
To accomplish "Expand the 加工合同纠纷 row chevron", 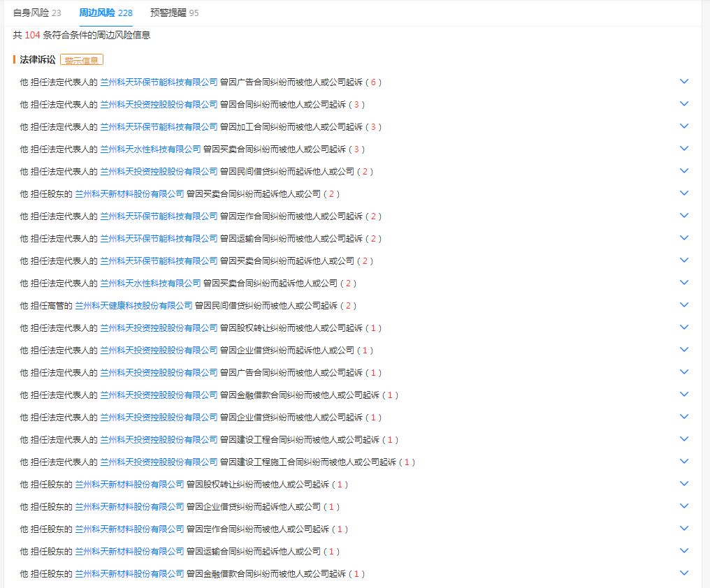I will [x=684, y=126].
